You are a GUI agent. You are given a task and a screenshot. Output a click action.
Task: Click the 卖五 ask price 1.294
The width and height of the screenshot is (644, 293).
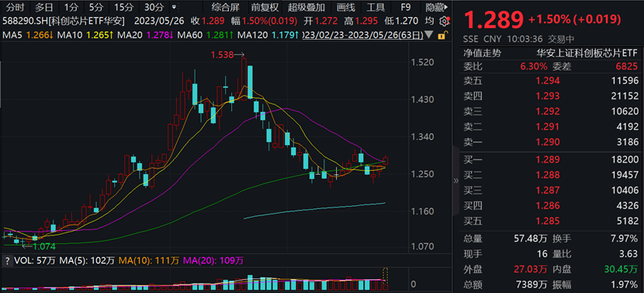[x=548, y=81]
